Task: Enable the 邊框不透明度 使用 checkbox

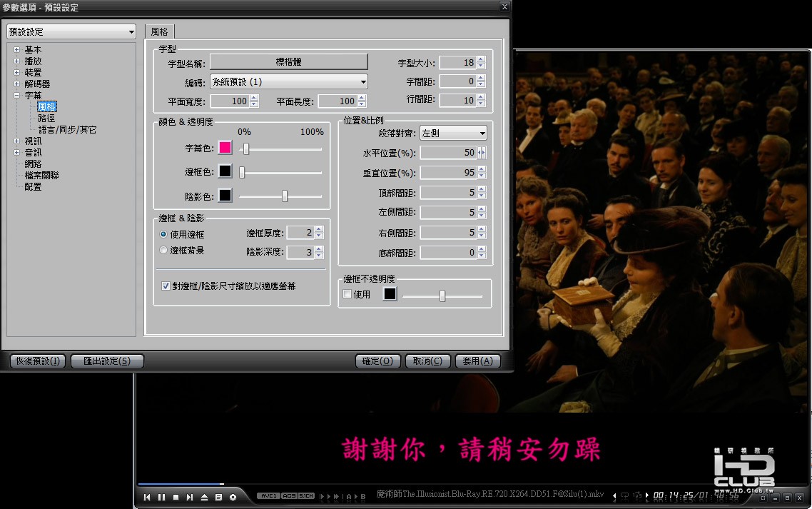Action: (x=347, y=294)
